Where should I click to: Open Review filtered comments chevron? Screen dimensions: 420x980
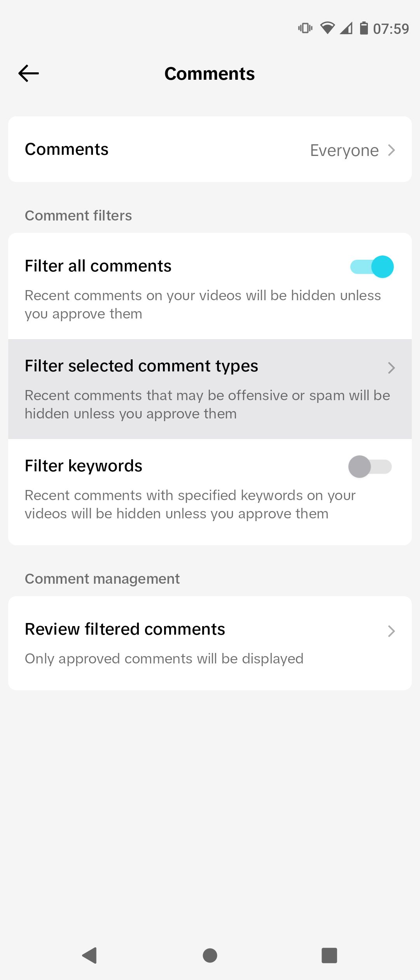coord(391,631)
